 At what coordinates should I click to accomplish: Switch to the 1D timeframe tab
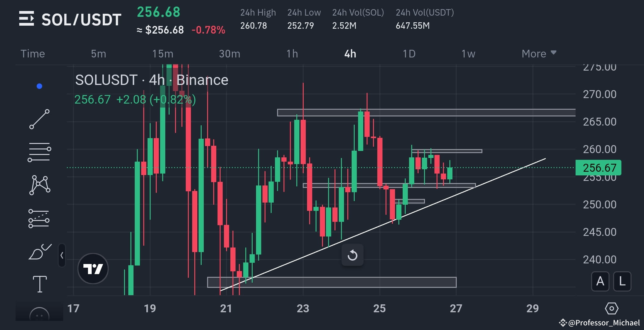pyautogui.click(x=409, y=53)
